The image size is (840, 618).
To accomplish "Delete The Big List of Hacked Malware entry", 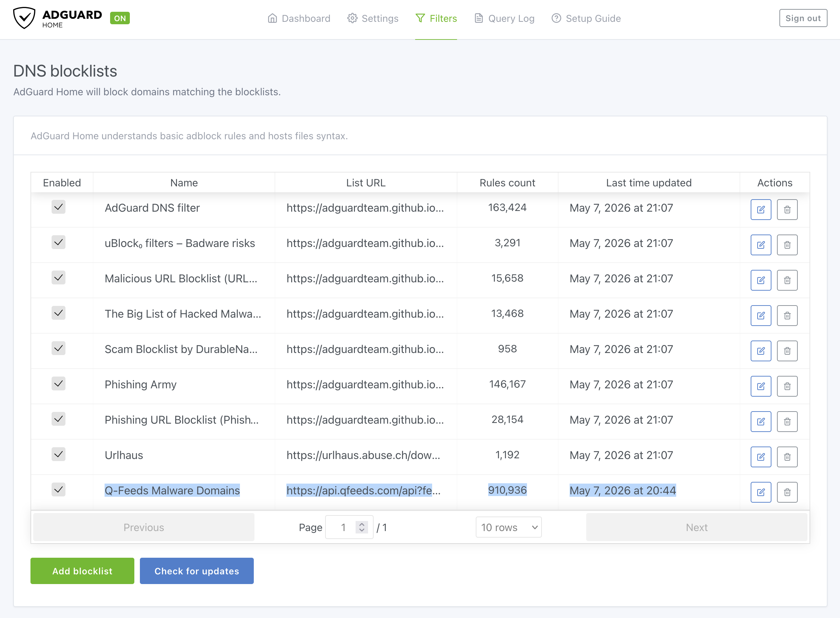I will click(787, 315).
